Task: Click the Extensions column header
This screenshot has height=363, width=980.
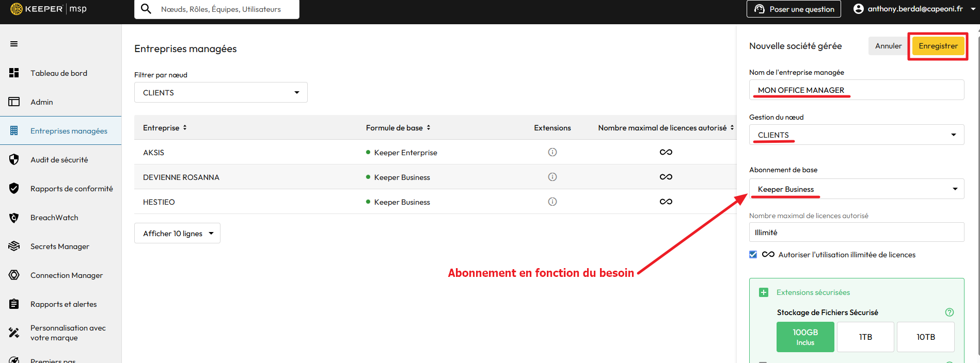Action: click(552, 127)
